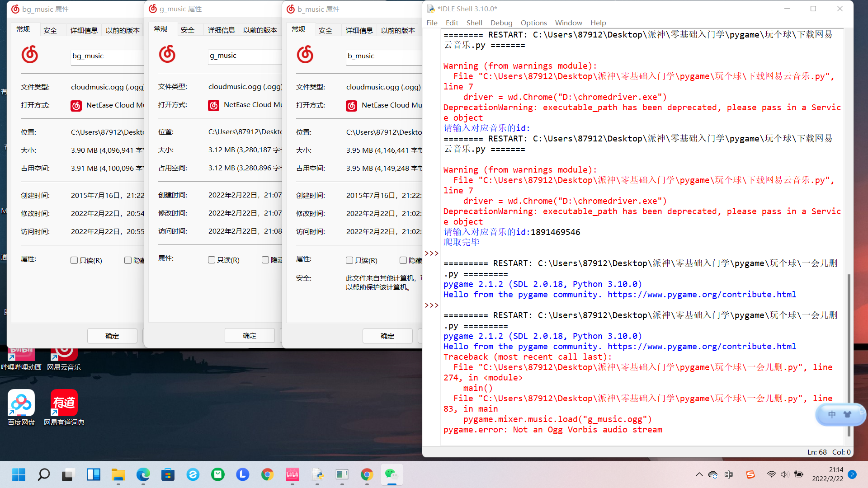Open taskbar Search
Image resolution: width=868 pixels, height=488 pixels.
point(44,474)
